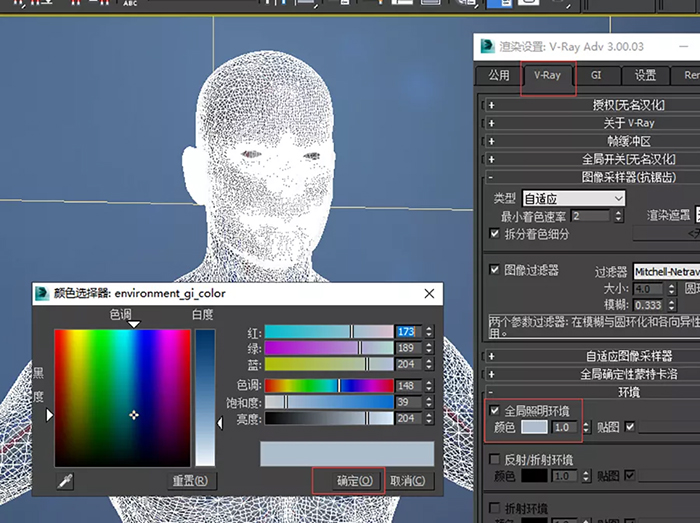Toggle the 拆分着色细分 checkbox
Screen dimensions: 700x523
coord(495,233)
